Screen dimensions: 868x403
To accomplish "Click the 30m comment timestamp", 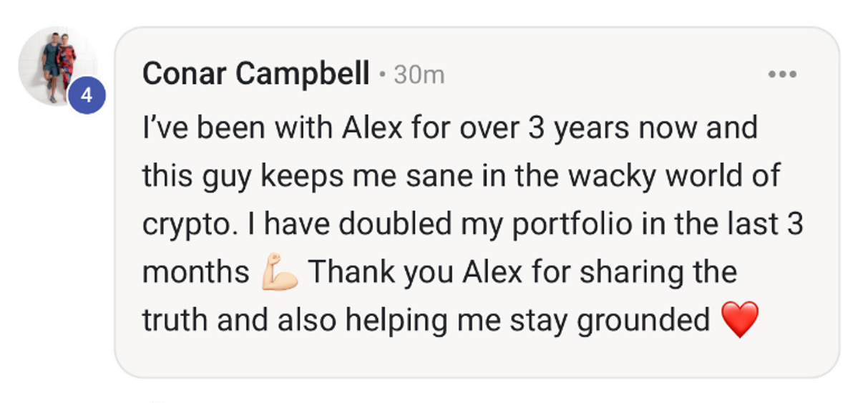I will (x=419, y=74).
